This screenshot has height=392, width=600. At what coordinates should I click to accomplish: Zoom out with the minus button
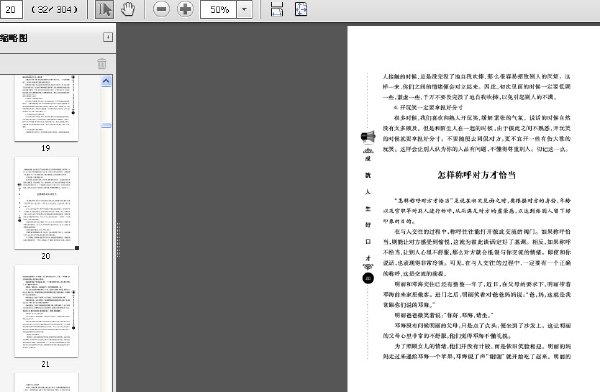[x=161, y=9]
